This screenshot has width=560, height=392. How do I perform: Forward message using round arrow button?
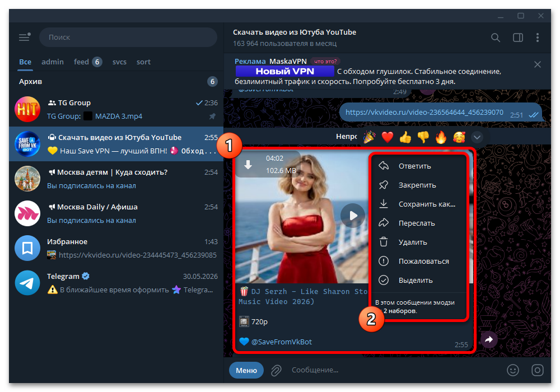point(489,339)
